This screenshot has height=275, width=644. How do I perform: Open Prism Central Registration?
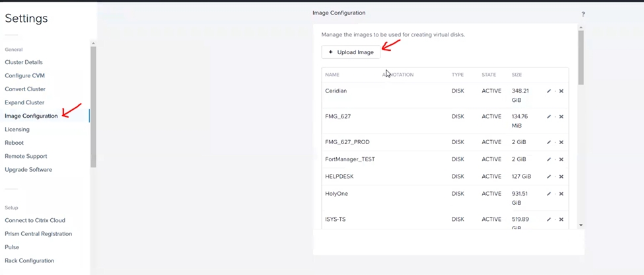pos(38,234)
